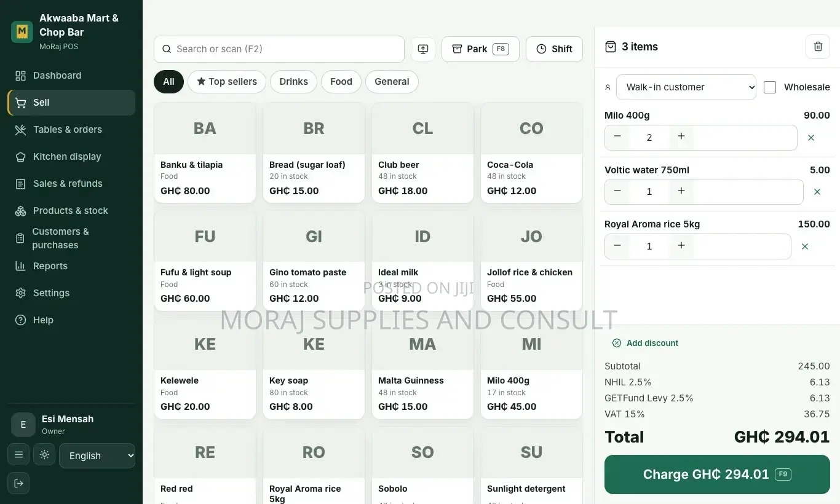Increase Milo 400g quantity

pyautogui.click(x=681, y=136)
